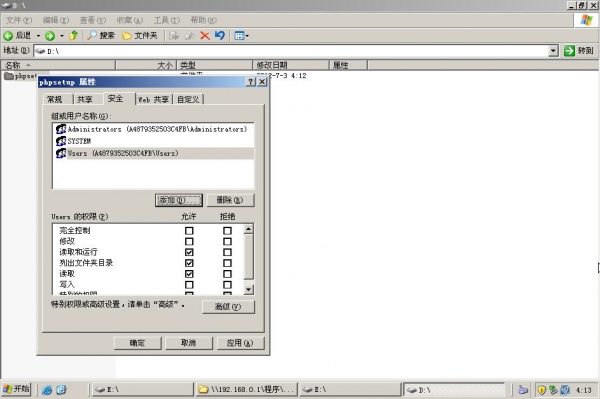
Task: Open the File menu
Action: 19,20
